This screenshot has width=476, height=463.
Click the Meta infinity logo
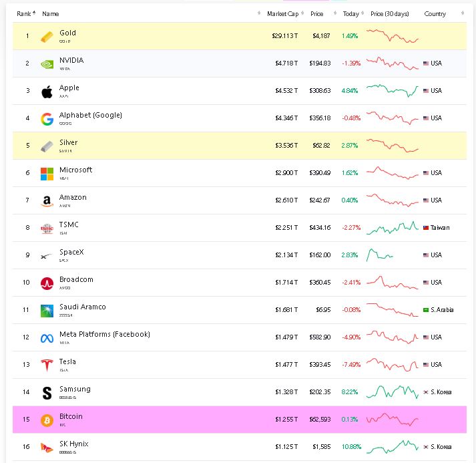pos(47,338)
